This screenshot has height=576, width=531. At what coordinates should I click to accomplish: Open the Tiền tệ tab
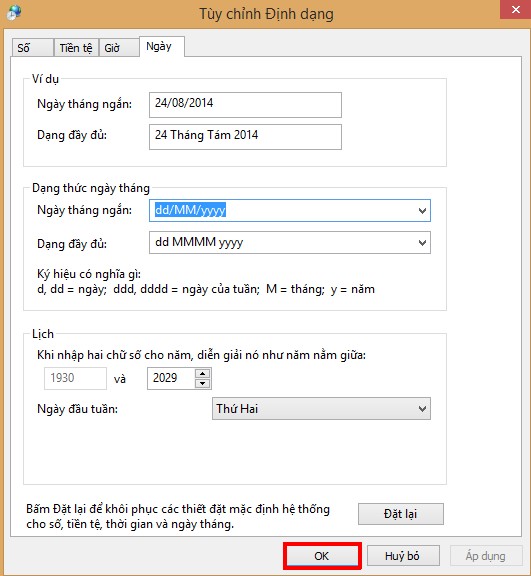point(76,48)
